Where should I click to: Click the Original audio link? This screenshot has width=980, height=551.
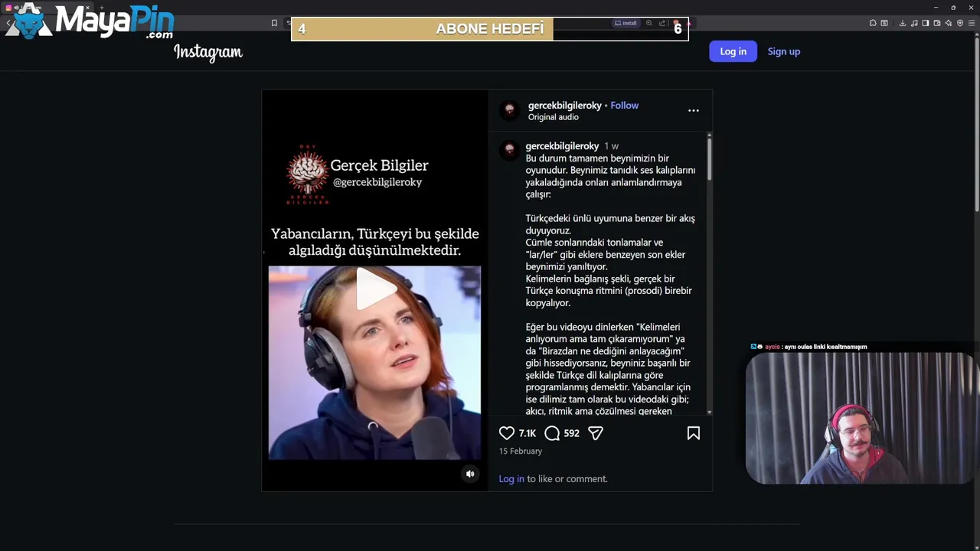click(x=553, y=117)
